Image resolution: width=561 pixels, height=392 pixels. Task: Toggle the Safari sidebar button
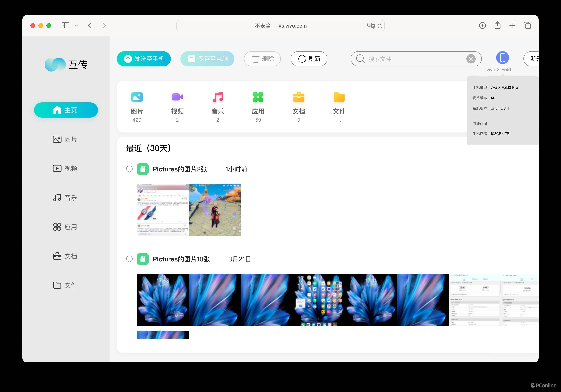[65, 25]
